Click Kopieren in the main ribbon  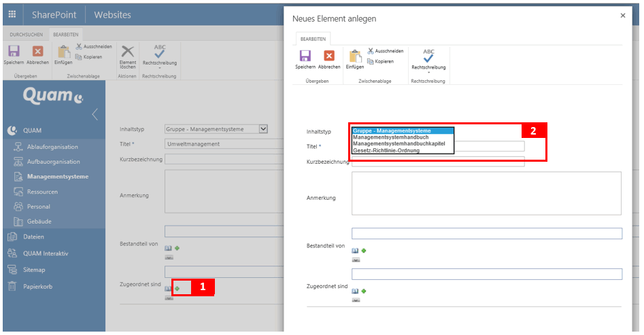coord(88,56)
